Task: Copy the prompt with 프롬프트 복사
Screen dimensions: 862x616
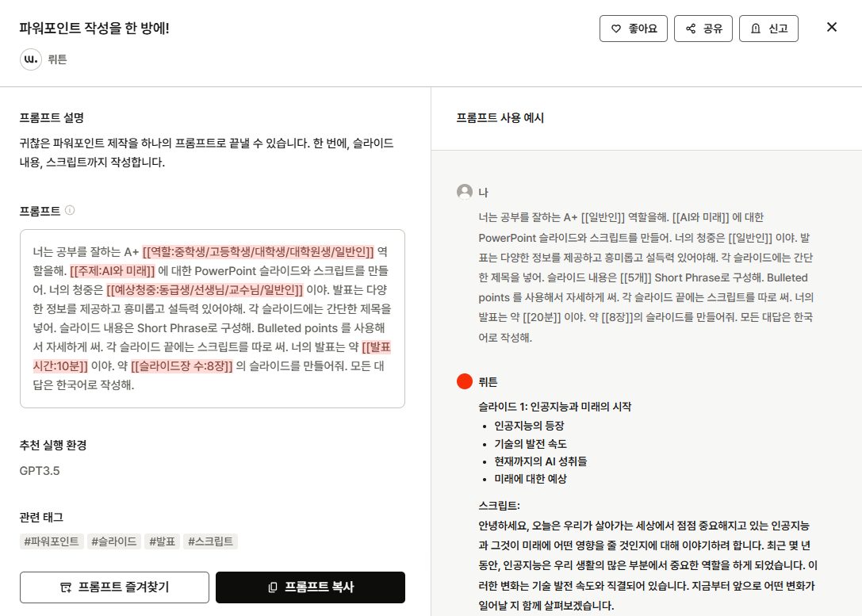Action: [310, 587]
